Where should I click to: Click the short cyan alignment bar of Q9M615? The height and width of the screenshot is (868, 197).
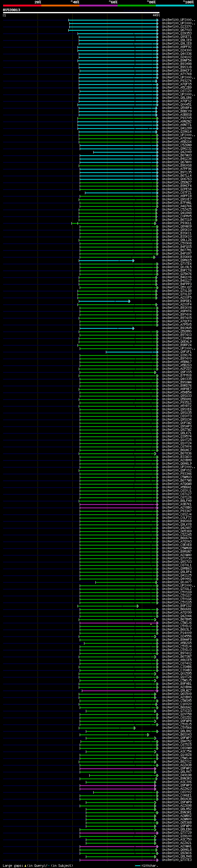tap(107, 260)
